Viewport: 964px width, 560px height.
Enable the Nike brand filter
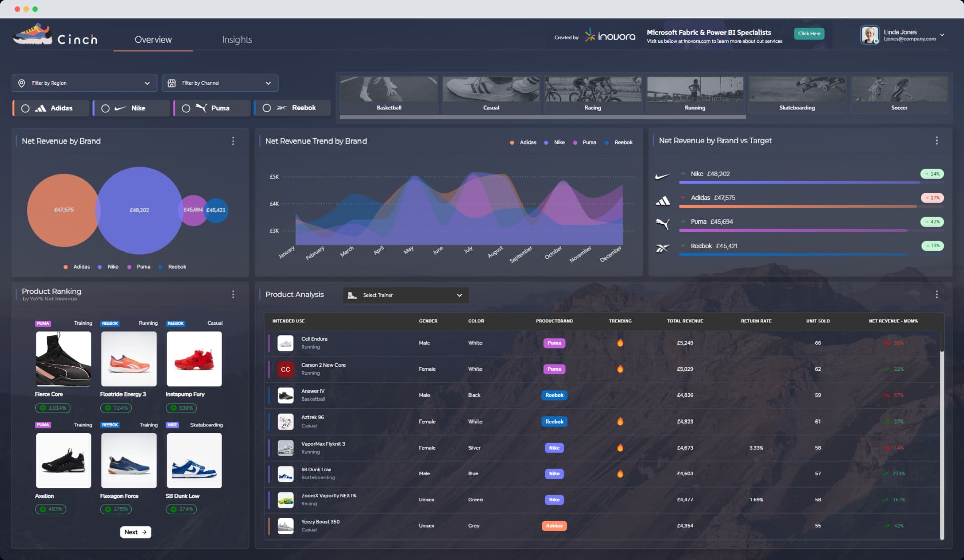(x=105, y=108)
